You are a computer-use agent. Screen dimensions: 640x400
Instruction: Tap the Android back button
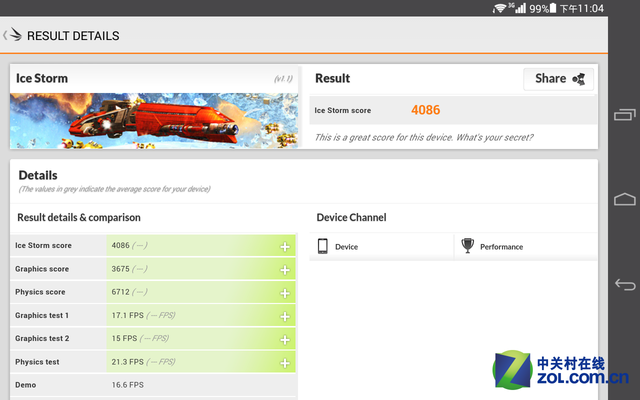625,284
